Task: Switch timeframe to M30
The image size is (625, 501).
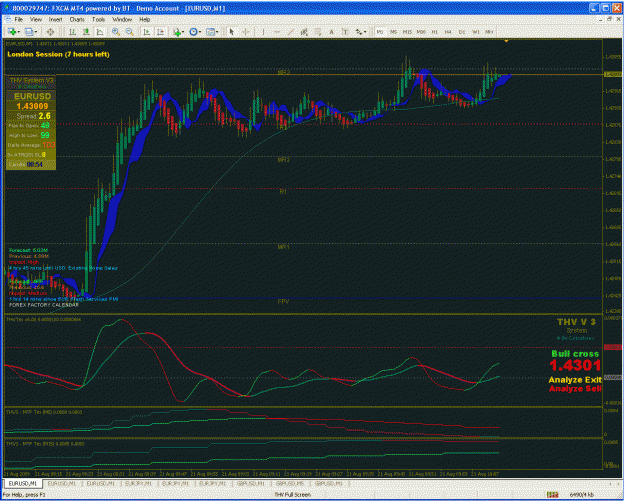Action: coord(421,32)
